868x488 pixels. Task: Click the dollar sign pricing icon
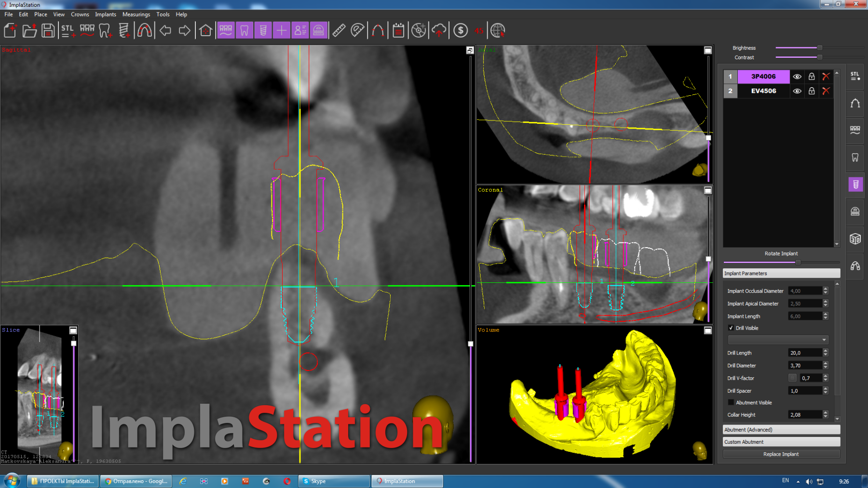(x=461, y=30)
